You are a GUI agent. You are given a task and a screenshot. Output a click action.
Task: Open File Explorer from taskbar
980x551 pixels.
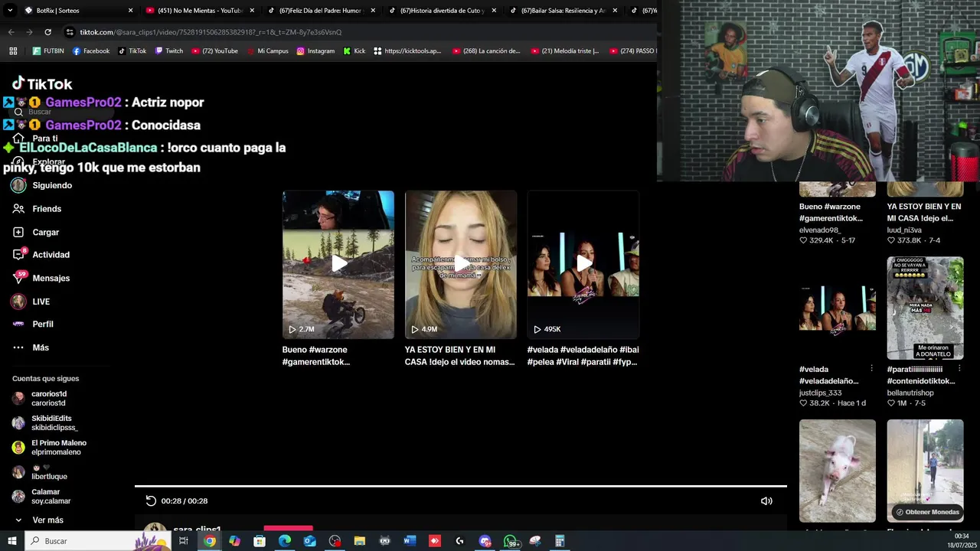tap(360, 541)
